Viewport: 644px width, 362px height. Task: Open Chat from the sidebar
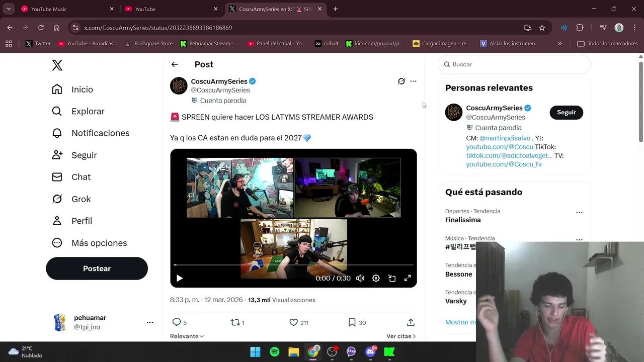point(71,177)
